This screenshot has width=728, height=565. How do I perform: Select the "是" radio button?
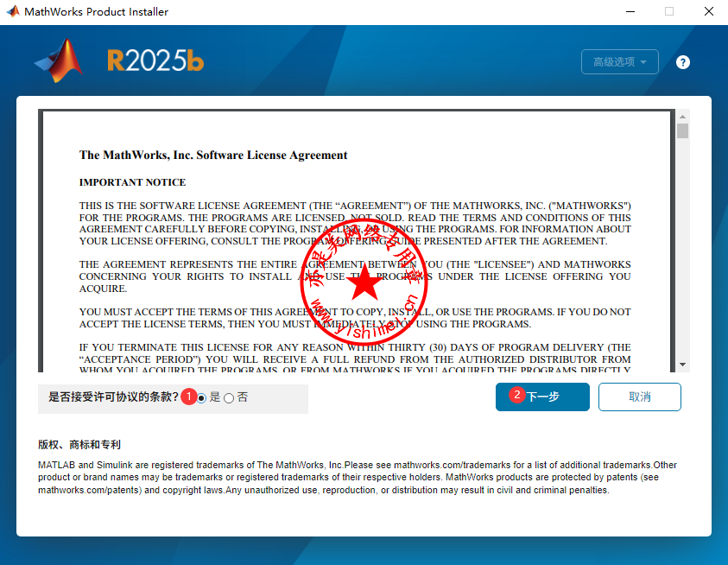click(202, 398)
